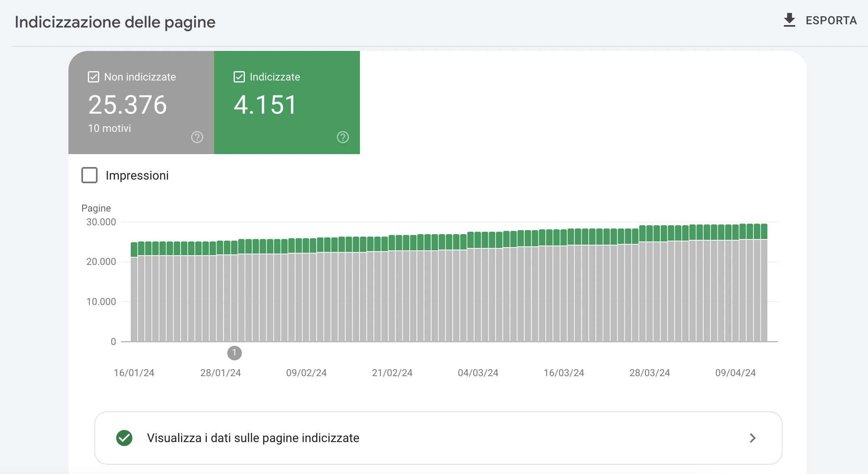The height and width of the screenshot is (474, 868).
Task: Click the 30.000 y-axis label
Action: click(x=101, y=222)
